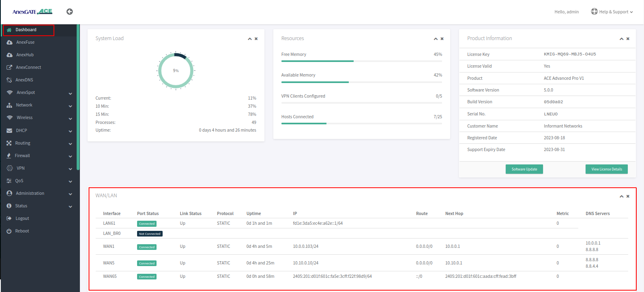This screenshot has height=292, width=644.
Task: Close the System Load panel
Action: 256,39
